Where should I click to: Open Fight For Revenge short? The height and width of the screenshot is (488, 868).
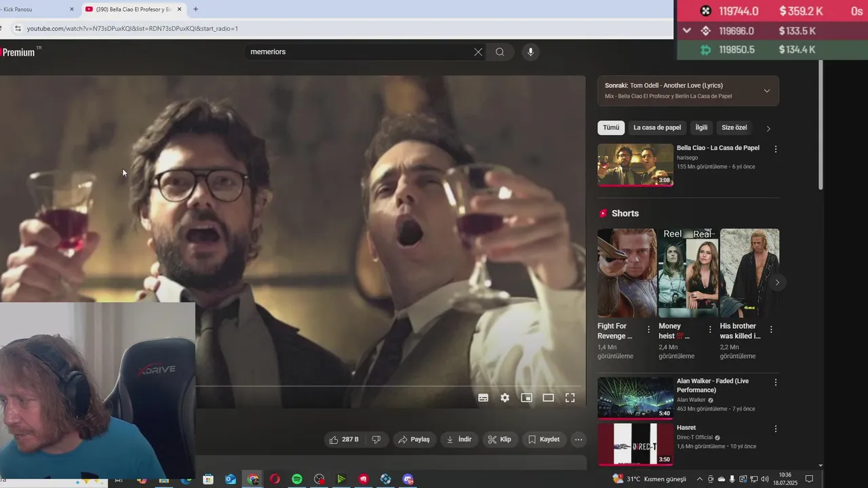(x=627, y=273)
